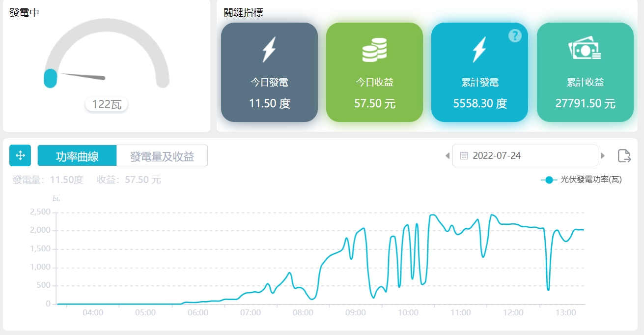644x335 pixels.
Task: Open the help question mark on 累計發電 card
Action: (x=514, y=35)
